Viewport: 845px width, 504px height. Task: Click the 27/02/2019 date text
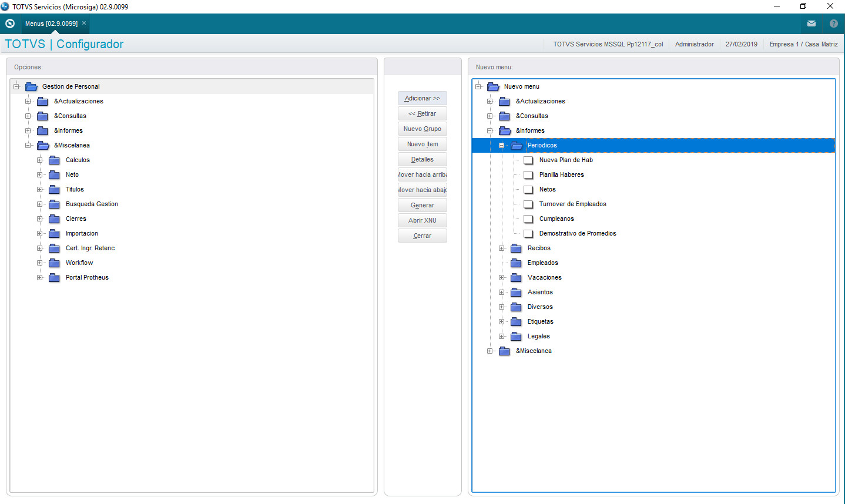click(x=742, y=44)
